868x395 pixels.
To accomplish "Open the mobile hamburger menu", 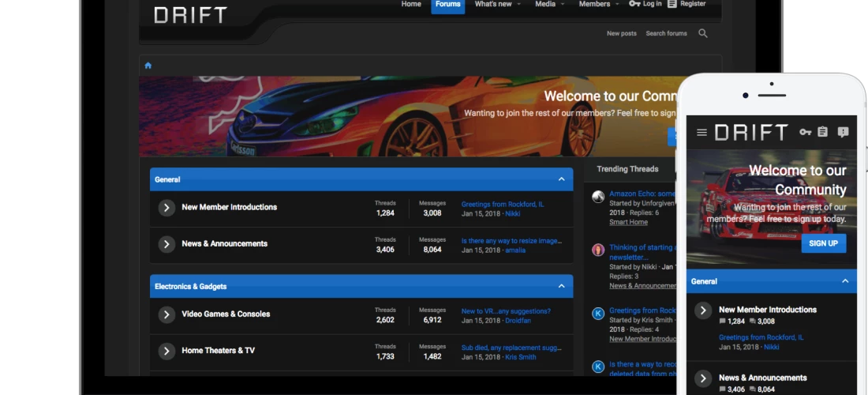I will click(x=702, y=133).
